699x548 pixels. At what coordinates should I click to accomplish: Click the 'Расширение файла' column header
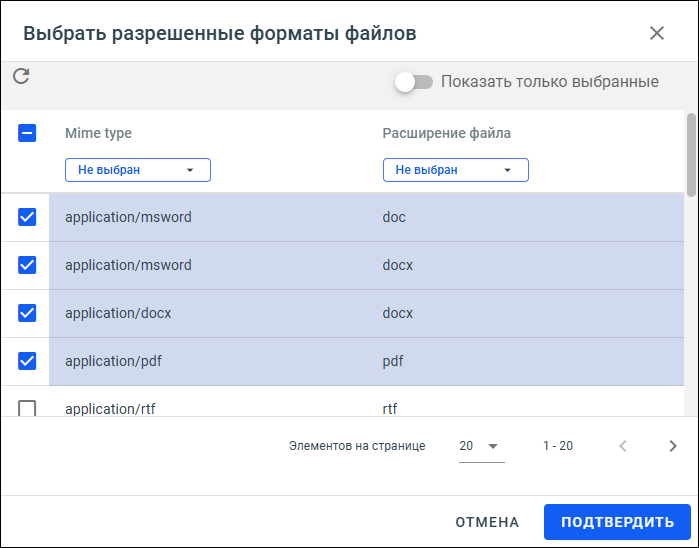[447, 133]
